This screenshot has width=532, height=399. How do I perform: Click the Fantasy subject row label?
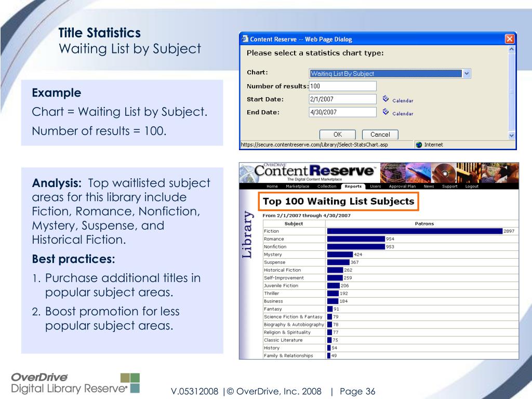pyautogui.click(x=273, y=309)
